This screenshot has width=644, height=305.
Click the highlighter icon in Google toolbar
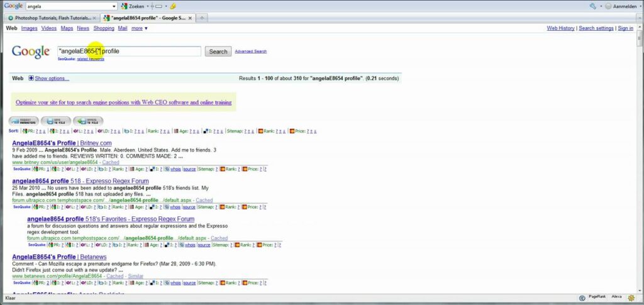click(173, 6)
